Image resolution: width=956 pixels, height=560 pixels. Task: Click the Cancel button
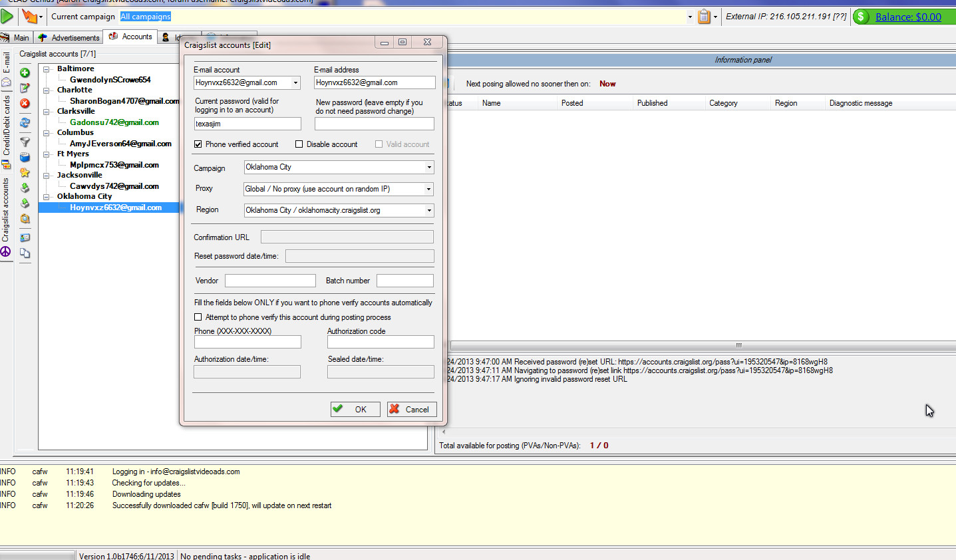pos(412,409)
